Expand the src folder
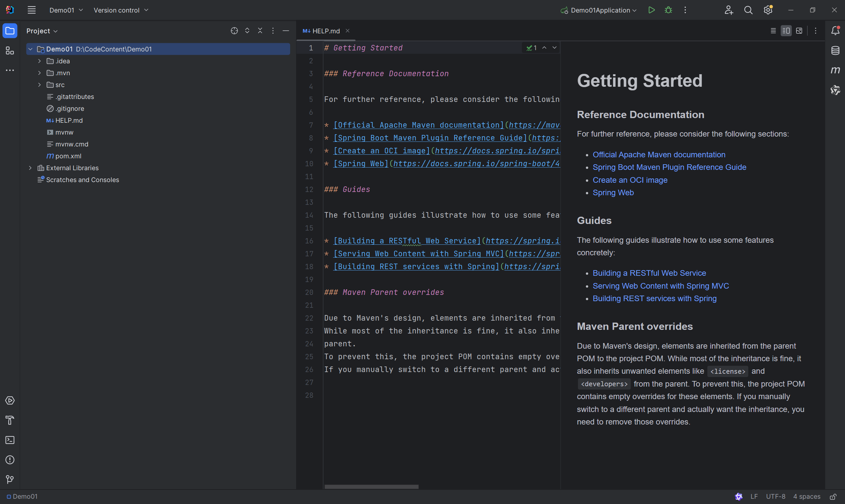The image size is (845, 504). pos(39,85)
